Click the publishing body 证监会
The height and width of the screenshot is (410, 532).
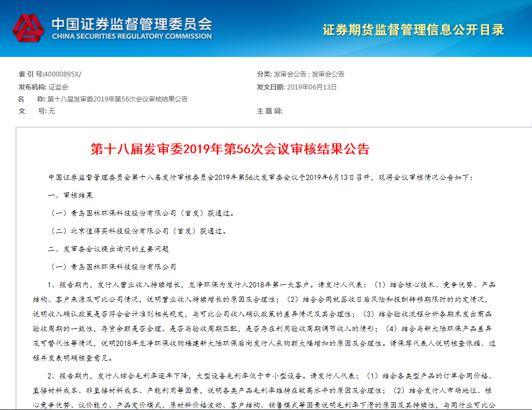coord(59,87)
